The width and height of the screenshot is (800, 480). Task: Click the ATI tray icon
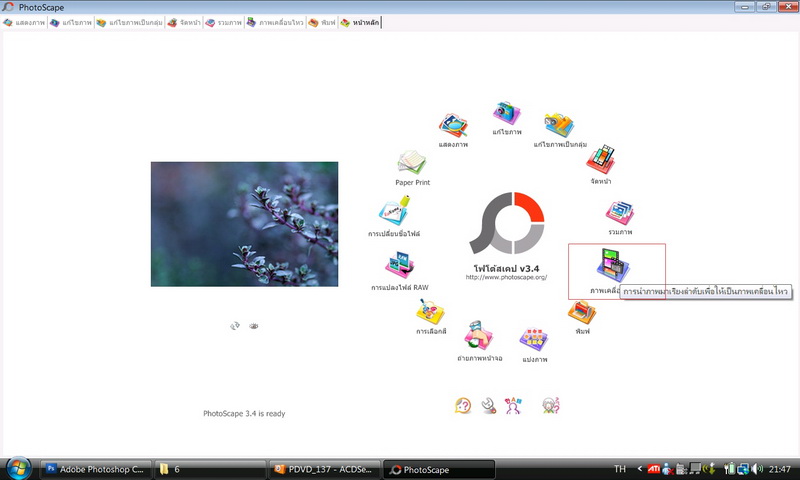[x=654, y=469]
